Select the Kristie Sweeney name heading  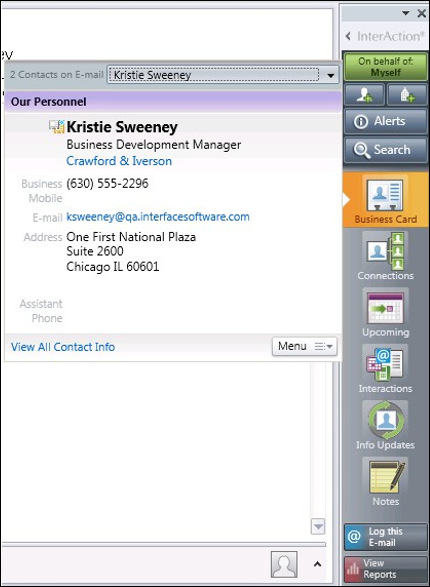[x=122, y=127]
